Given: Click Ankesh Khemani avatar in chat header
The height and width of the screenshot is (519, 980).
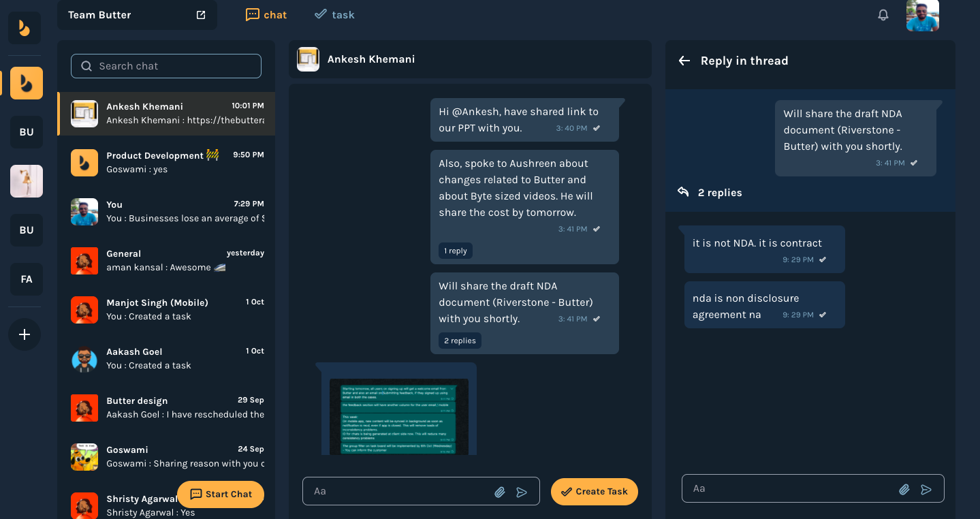Looking at the screenshot, I should click(x=309, y=59).
